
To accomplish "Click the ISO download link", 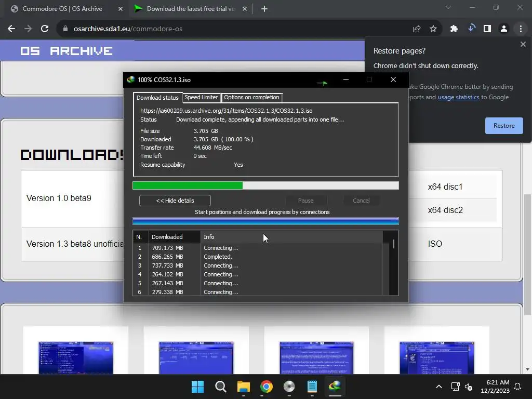I will [x=435, y=244].
